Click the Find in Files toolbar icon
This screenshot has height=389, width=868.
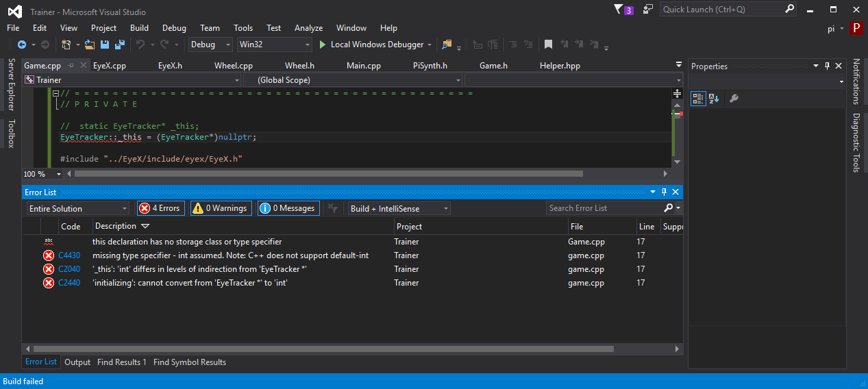(x=447, y=45)
